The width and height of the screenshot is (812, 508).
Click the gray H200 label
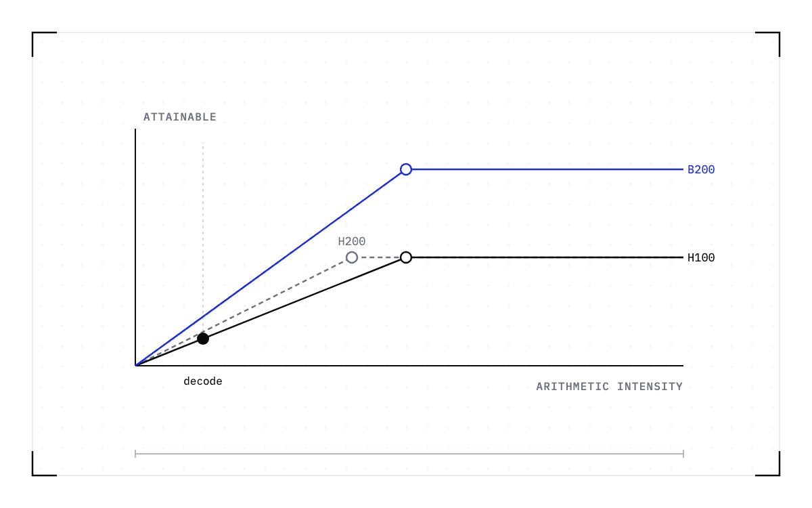[x=352, y=241]
